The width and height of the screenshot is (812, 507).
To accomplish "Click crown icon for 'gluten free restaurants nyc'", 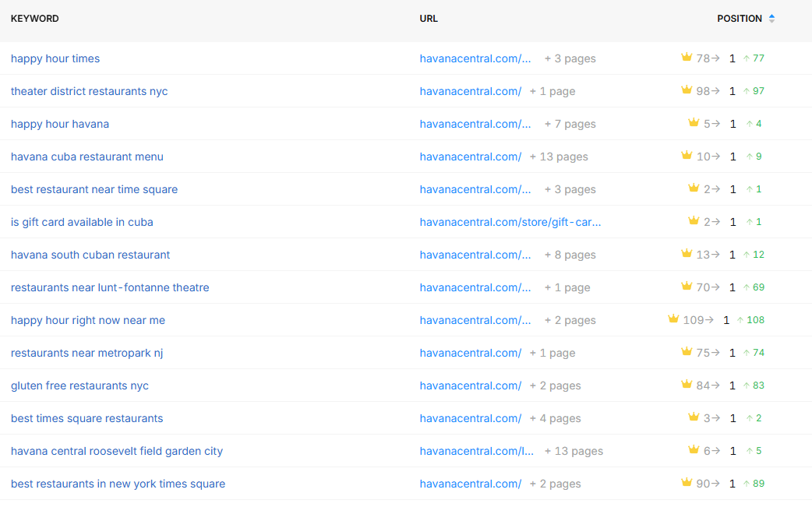I will tap(687, 385).
